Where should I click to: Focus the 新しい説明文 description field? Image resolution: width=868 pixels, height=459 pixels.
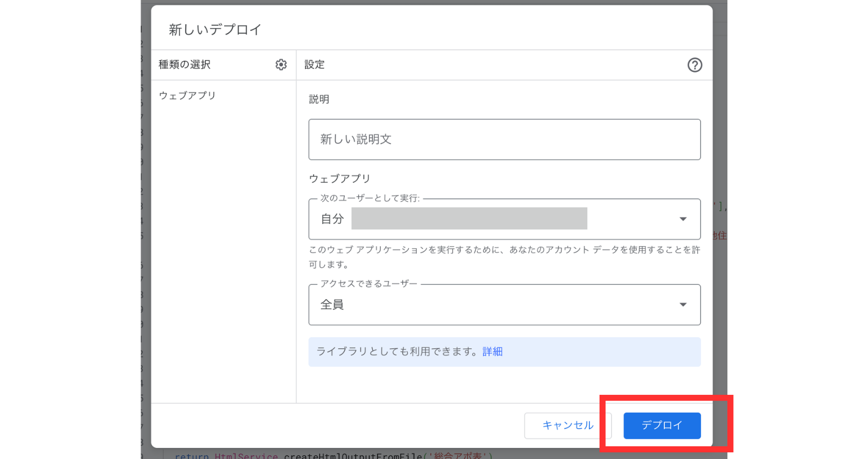pyautogui.click(x=504, y=139)
